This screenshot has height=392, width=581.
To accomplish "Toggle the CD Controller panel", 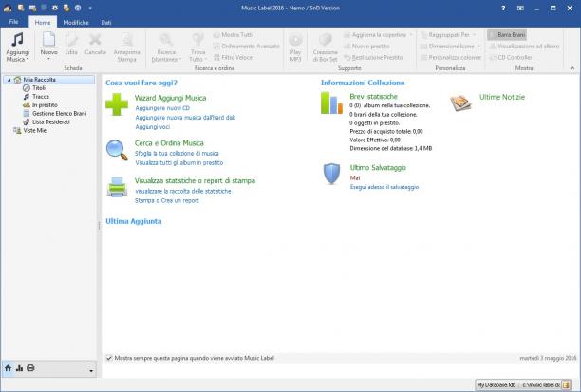I will [511, 58].
